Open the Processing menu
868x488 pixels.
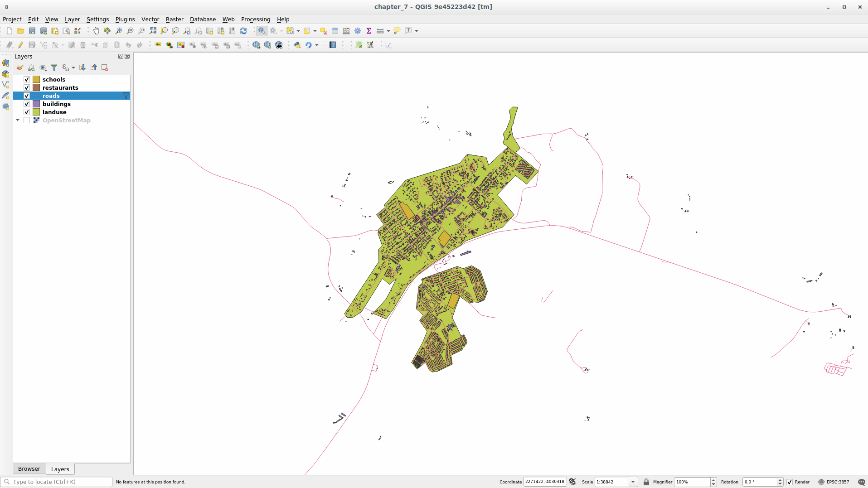point(255,19)
